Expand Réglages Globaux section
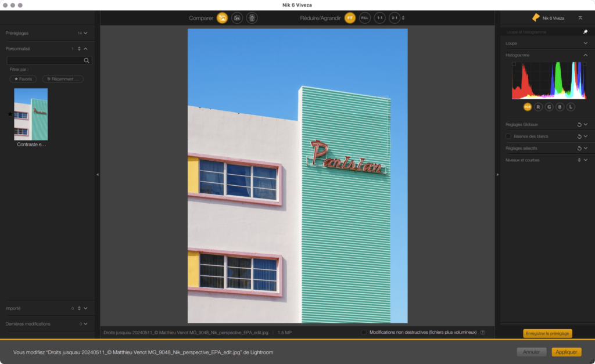595x364 pixels. pyautogui.click(x=586, y=124)
